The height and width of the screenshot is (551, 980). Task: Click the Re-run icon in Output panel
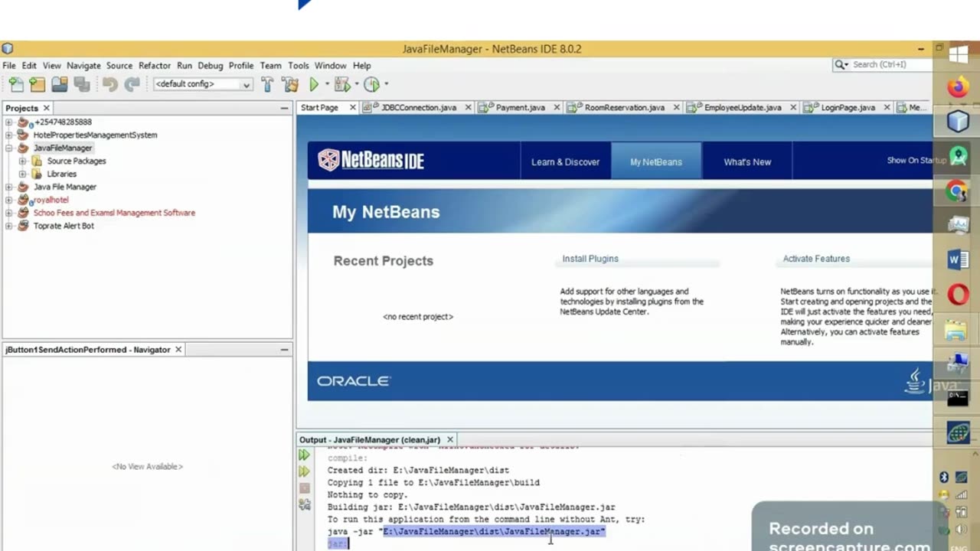[x=304, y=455]
